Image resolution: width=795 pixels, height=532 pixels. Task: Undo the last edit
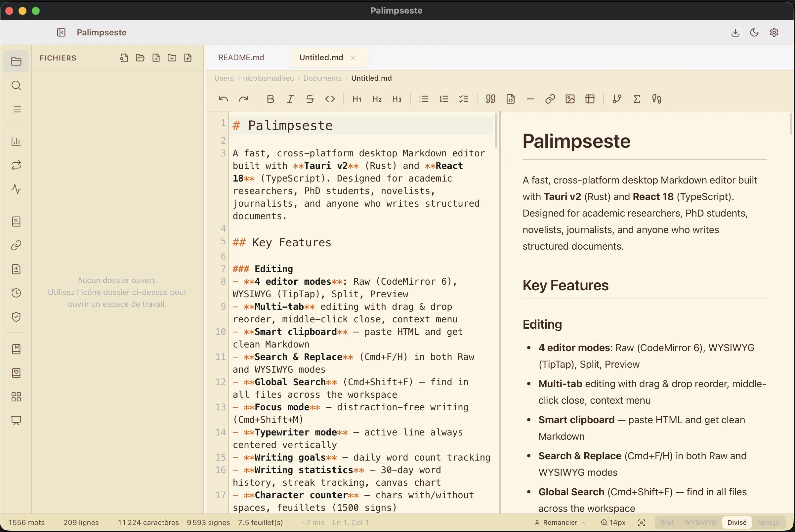pos(223,99)
